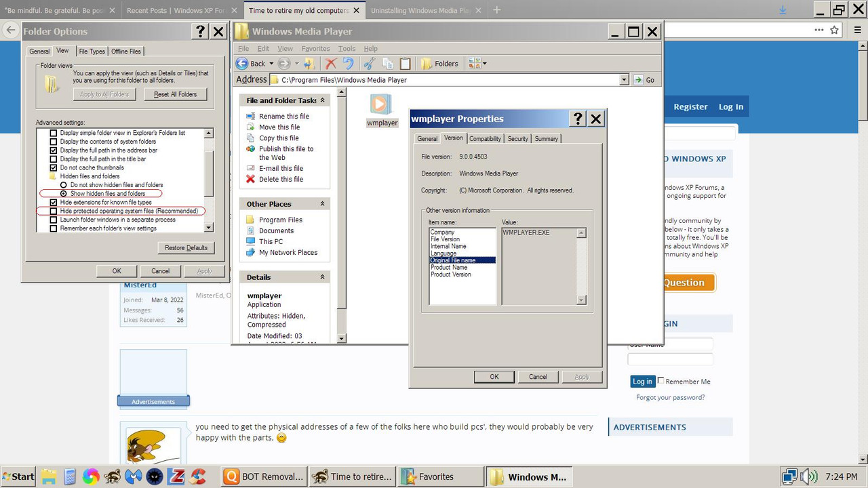868x488 pixels.
Task: Click the Up folder icon in Explorer toolbar
Action: click(309, 64)
